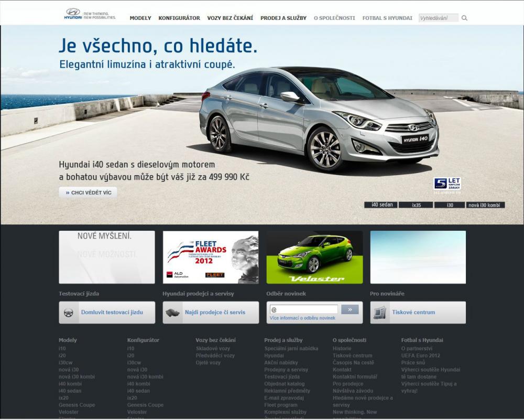Click i40 sedan in footer Konfigurátor column

pos(138,391)
